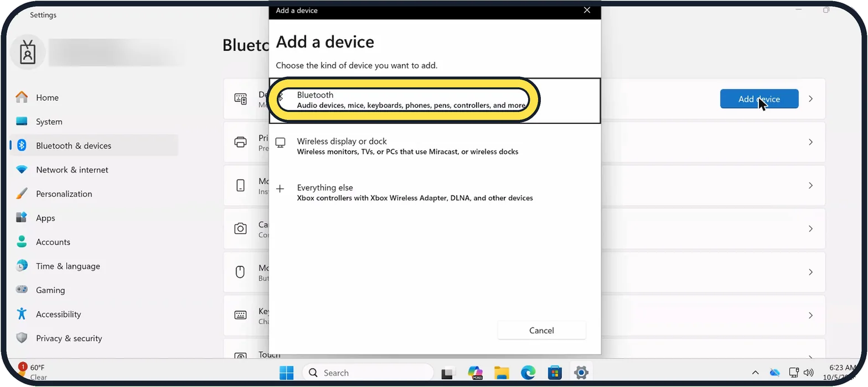Open File Explorer from taskbar

502,373
